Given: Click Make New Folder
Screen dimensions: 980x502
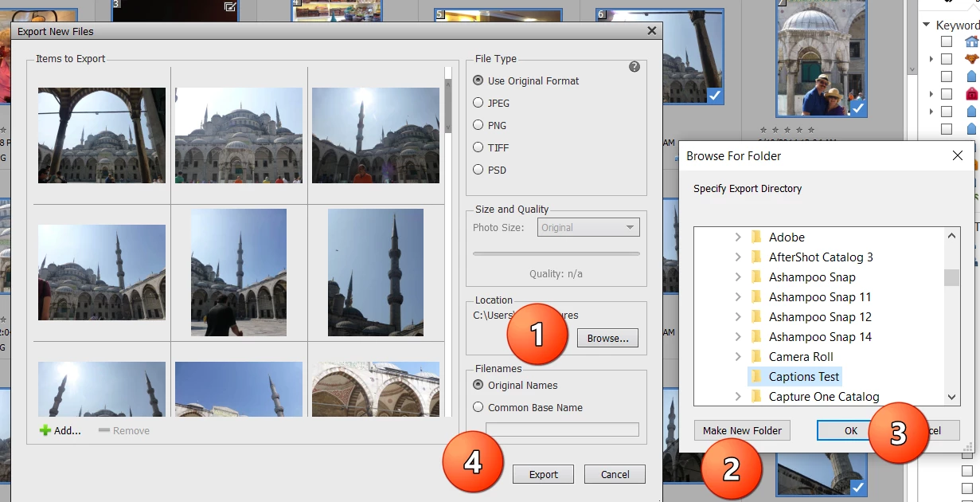Looking at the screenshot, I should (x=742, y=430).
